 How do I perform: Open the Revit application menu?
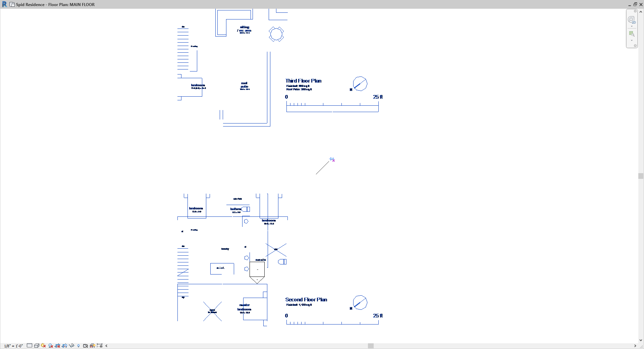pyautogui.click(x=4, y=4)
